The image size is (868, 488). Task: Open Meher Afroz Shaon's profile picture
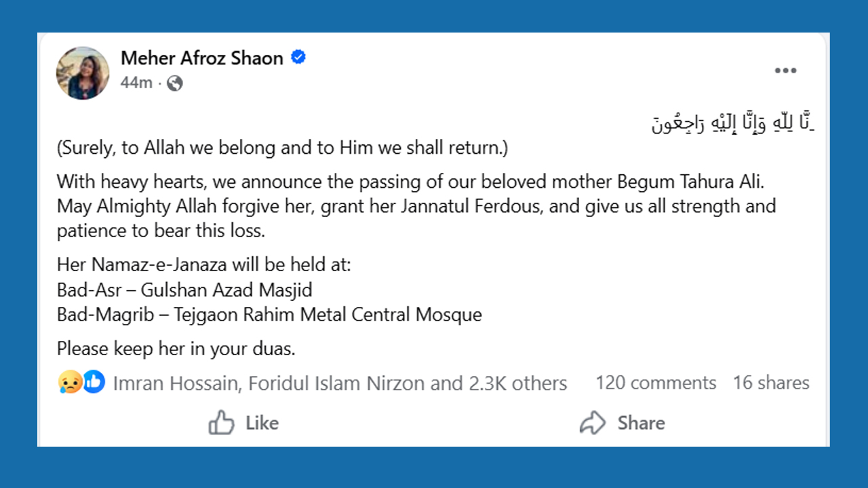tap(83, 73)
